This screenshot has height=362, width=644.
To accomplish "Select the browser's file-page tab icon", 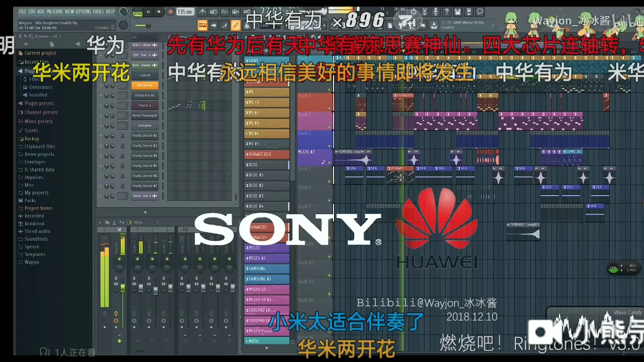I will (x=52, y=44).
